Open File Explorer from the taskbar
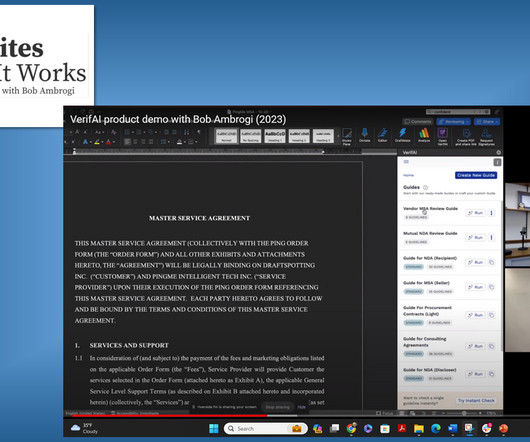 (419, 428)
